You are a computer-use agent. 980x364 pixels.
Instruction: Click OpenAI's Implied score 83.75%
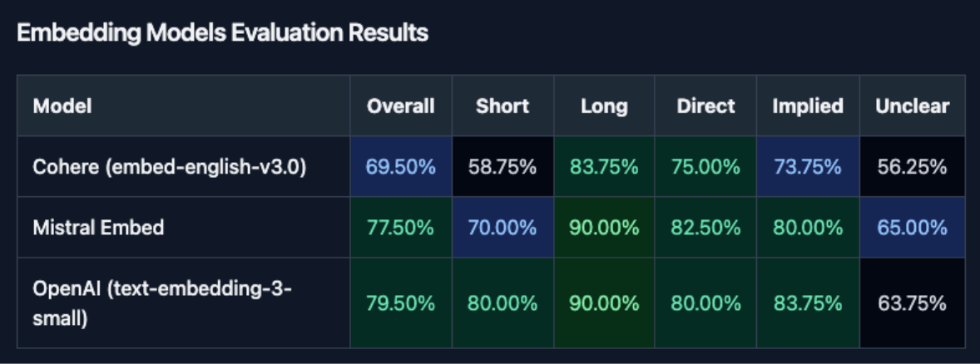pos(807,303)
